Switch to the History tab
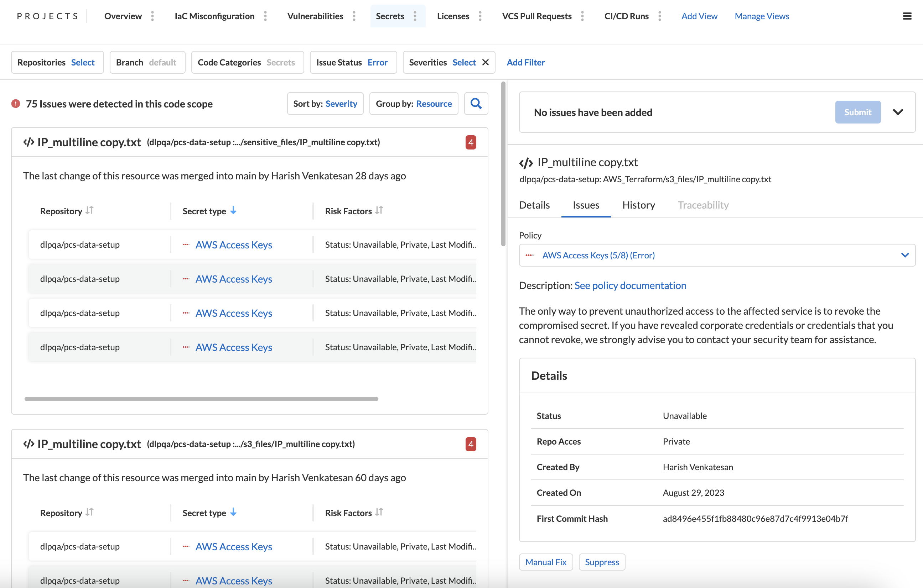 coord(638,205)
